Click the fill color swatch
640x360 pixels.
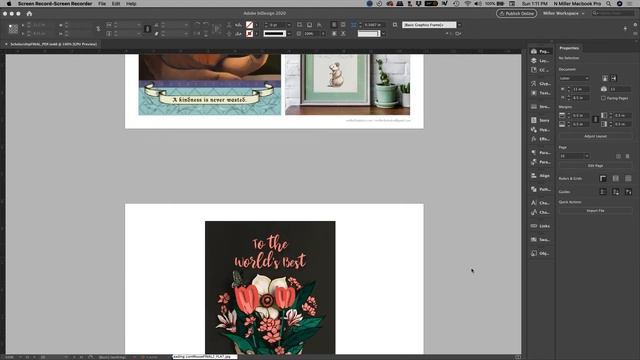point(249,25)
